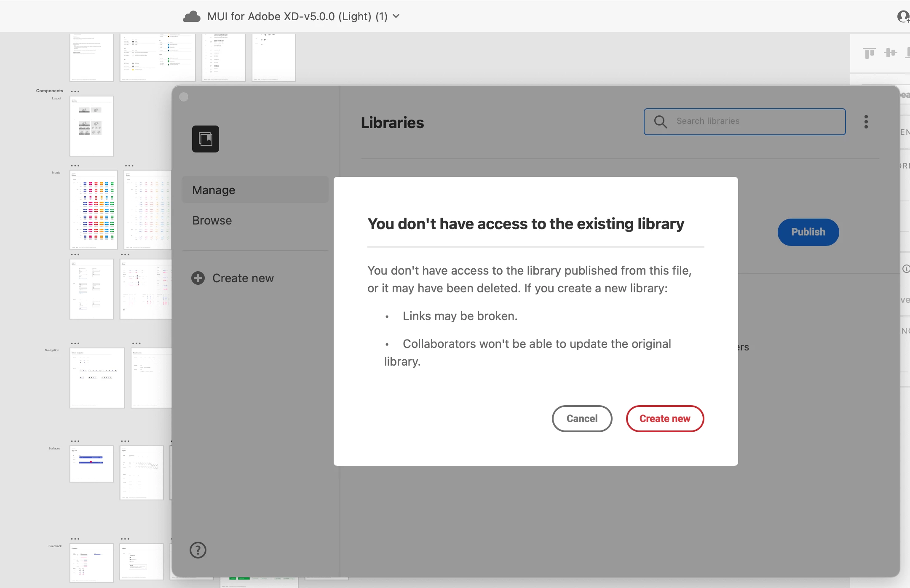Click the align middle vertically icon

pyautogui.click(x=891, y=53)
